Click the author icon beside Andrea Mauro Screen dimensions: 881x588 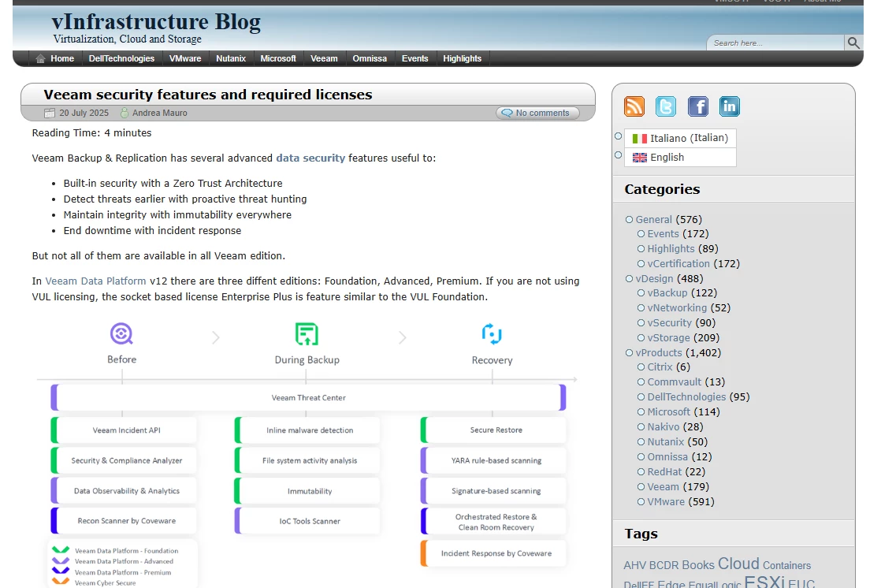pos(125,113)
